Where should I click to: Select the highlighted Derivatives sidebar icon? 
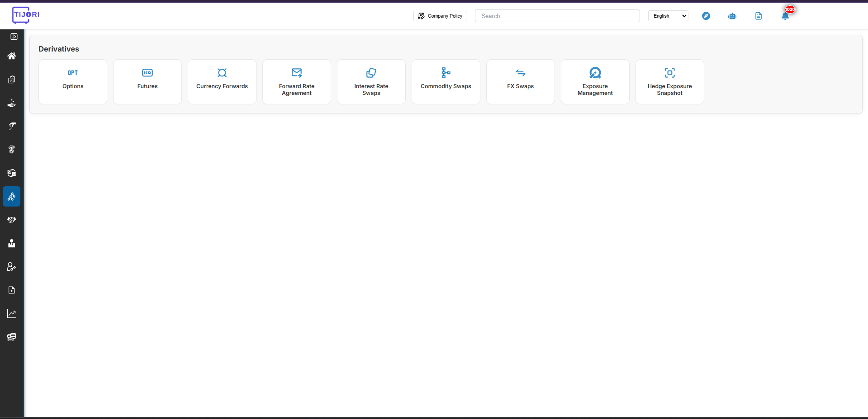tap(12, 197)
